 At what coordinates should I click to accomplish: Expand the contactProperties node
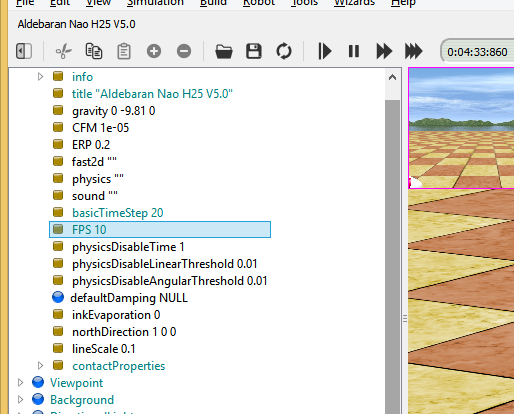click(x=40, y=366)
